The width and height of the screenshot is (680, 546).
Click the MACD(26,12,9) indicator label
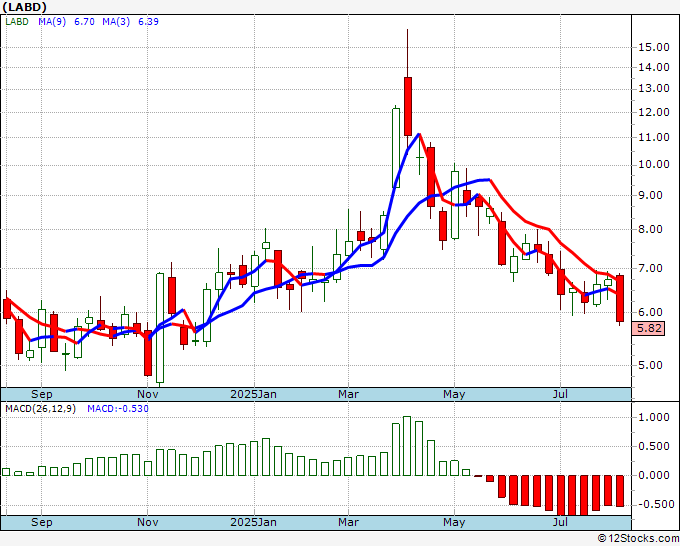[x=40, y=409]
